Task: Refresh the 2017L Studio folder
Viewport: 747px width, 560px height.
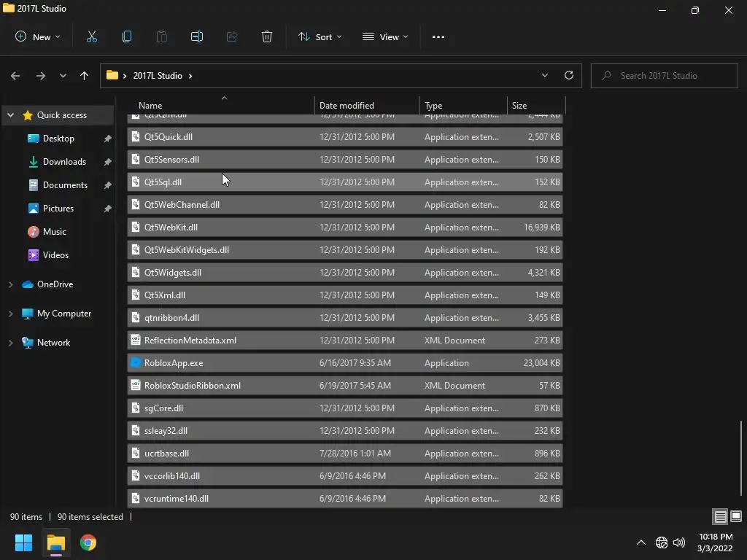Action: pyautogui.click(x=569, y=75)
